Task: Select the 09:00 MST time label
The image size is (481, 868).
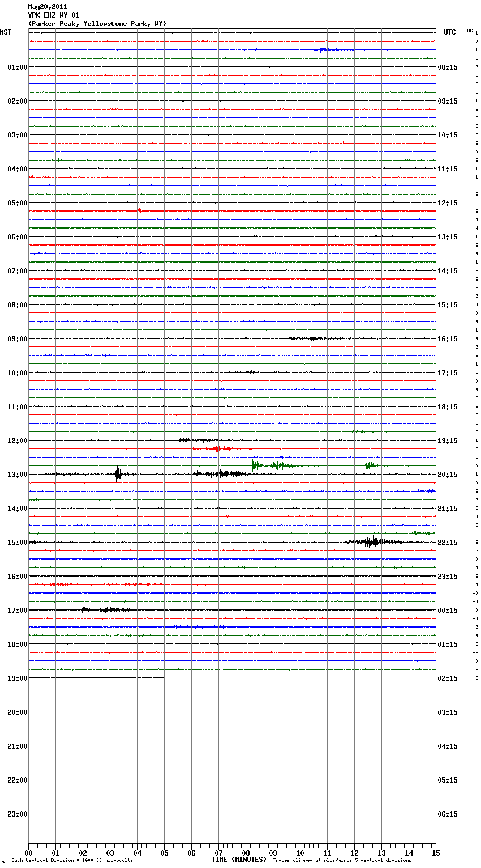Action: coord(17,339)
